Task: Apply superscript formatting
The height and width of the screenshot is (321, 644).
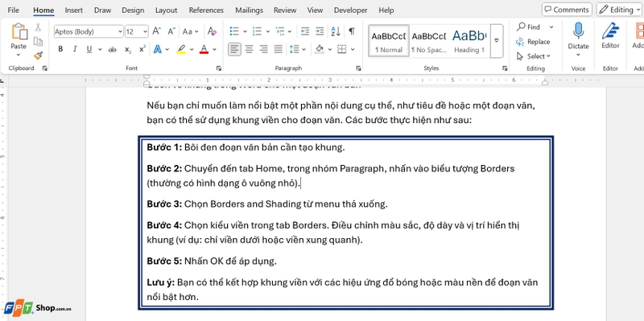Action: tap(142, 50)
